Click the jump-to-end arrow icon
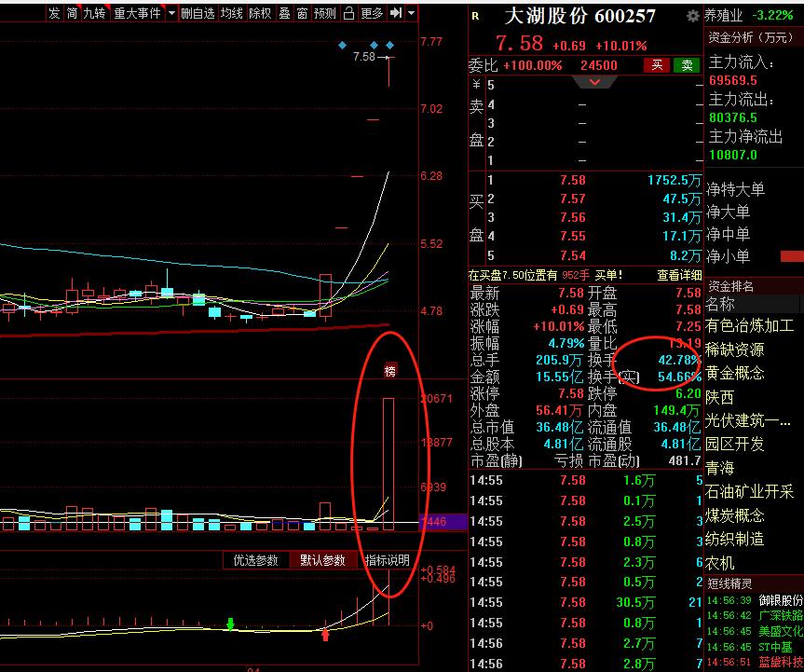Screen dimensions: 804x672 (396, 13)
